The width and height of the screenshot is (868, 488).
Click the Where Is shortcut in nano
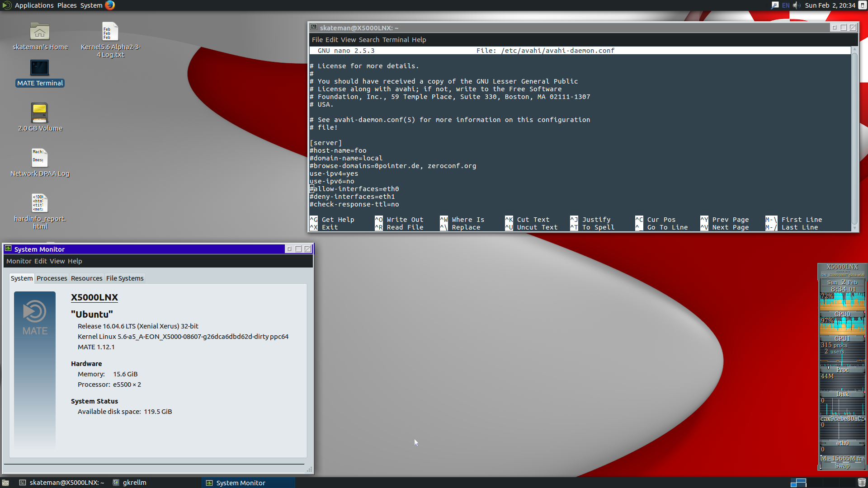(x=462, y=220)
